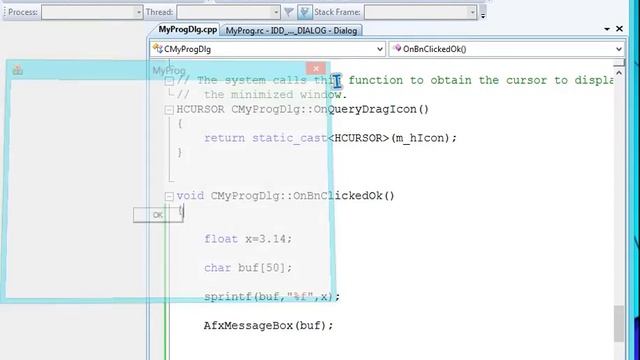Collapse the system calls comment block
The height and width of the screenshot is (360, 640).
(x=169, y=81)
